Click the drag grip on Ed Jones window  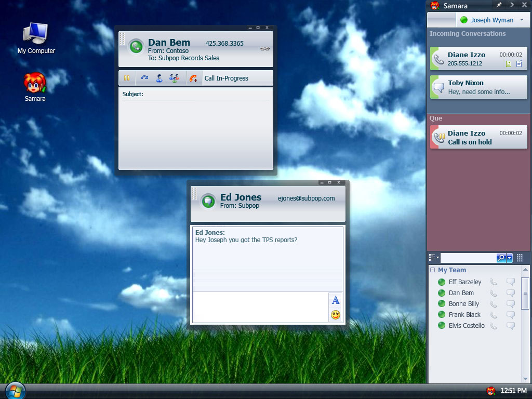[x=194, y=193]
